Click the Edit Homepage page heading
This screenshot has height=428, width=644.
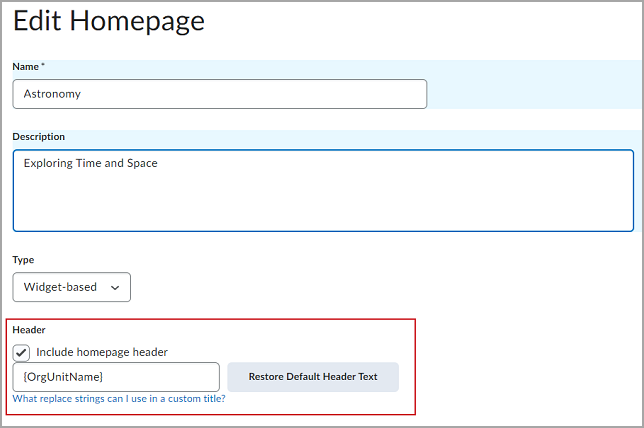point(109,21)
